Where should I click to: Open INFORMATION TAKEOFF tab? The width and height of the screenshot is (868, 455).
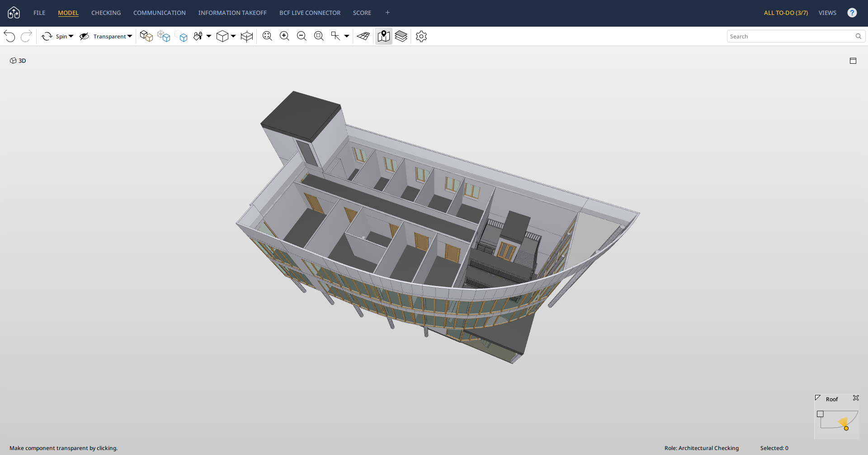click(x=232, y=13)
